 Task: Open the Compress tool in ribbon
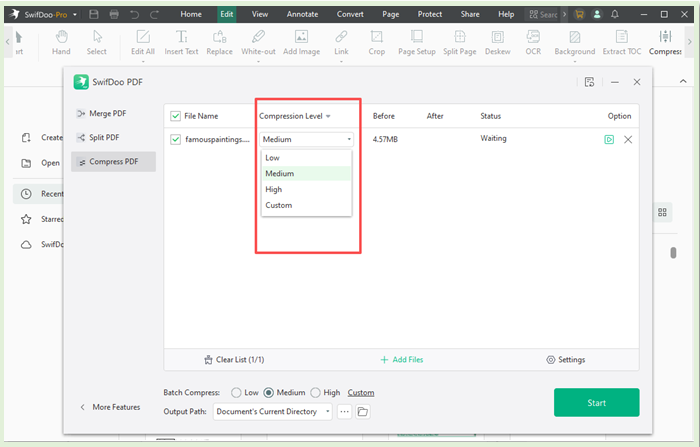(665, 43)
